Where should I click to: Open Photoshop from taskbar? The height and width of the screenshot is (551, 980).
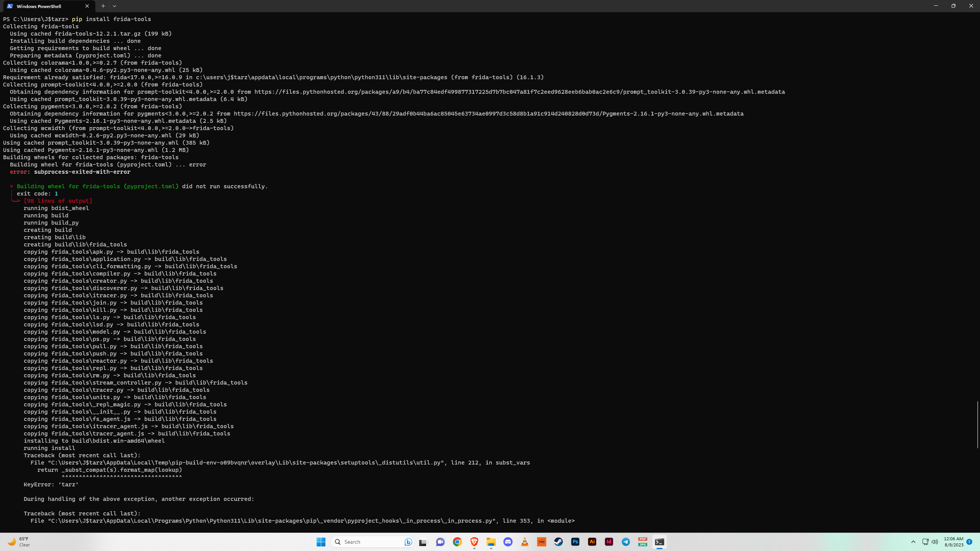[575, 542]
